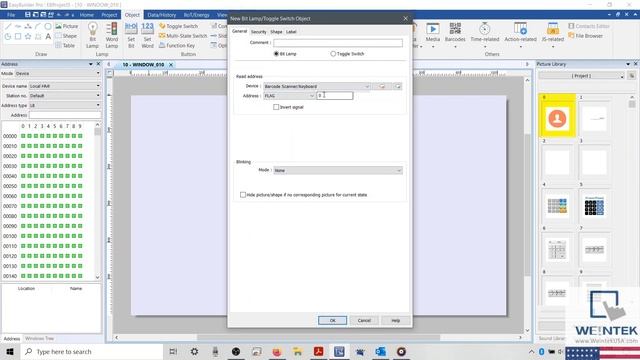Open Device name Local HMI dropdown

pyautogui.click(x=64, y=86)
